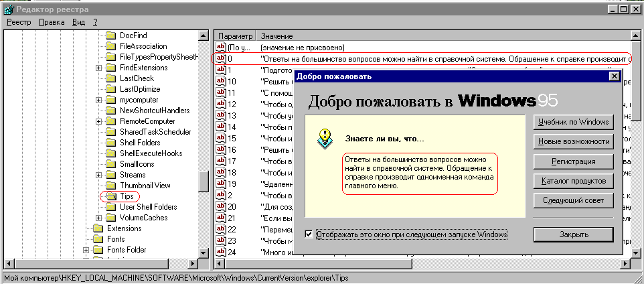Viewport: 644px width, 284px height.
Task: Click Закрыть to close welcome dialog
Action: tap(573, 234)
